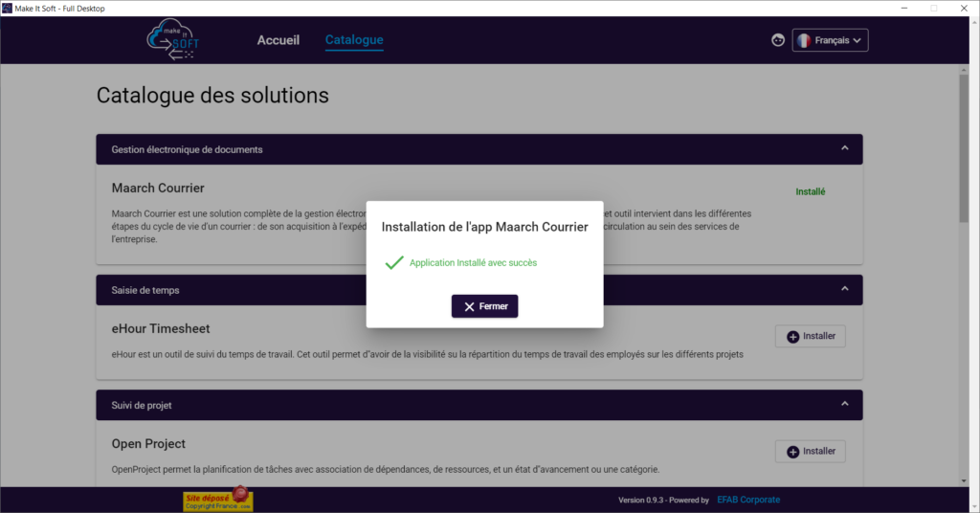This screenshot has width=980, height=513.
Task: Collapse the Suivi de projet section
Action: click(x=844, y=404)
